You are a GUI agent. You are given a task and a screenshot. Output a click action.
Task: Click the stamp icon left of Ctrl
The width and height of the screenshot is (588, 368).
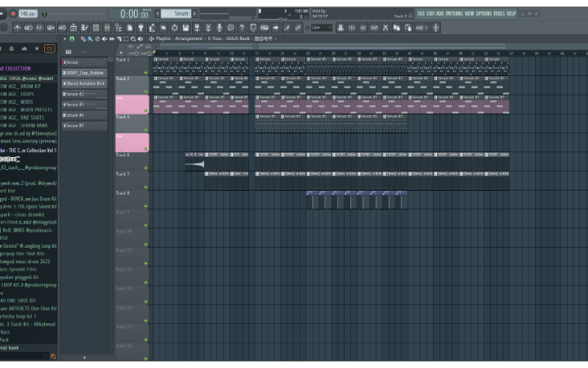coord(341,28)
